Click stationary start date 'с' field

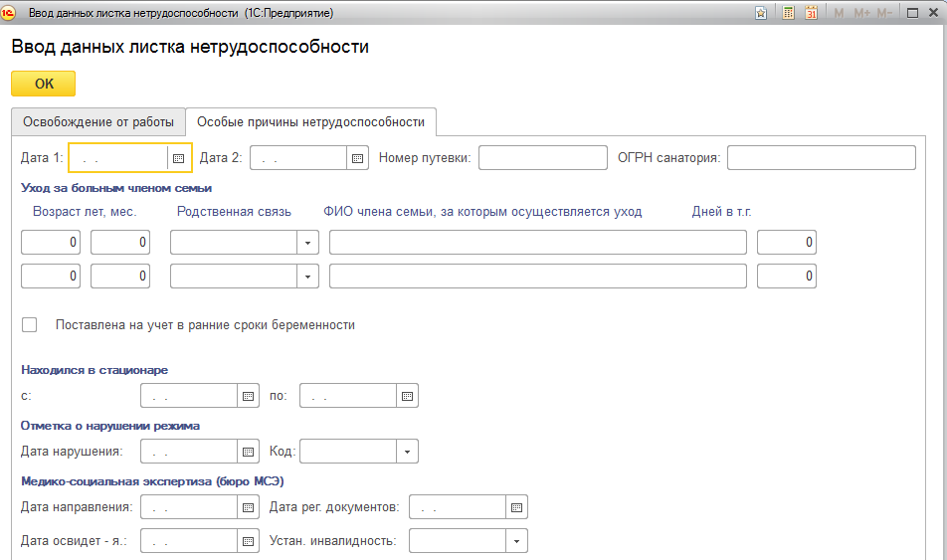189,396
